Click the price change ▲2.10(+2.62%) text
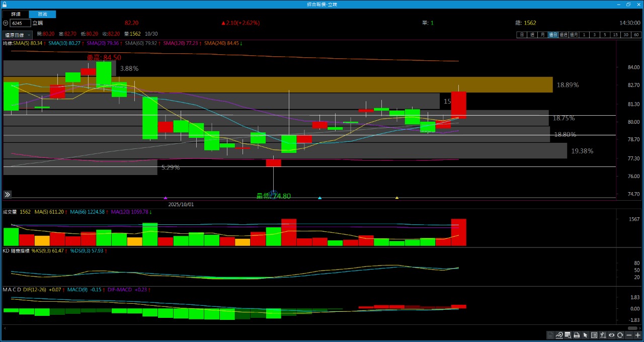The width and height of the screenshot is (644, 342). click(240, 23)
